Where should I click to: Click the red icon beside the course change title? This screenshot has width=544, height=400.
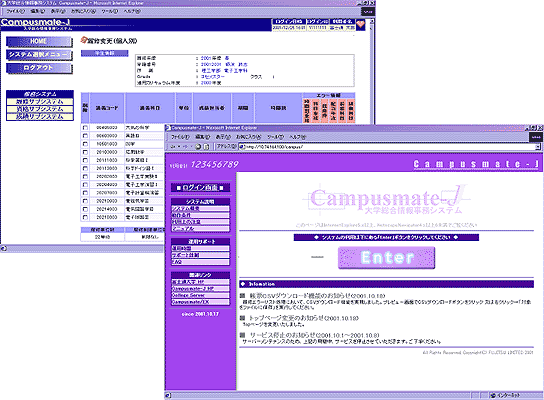point(83,40)
